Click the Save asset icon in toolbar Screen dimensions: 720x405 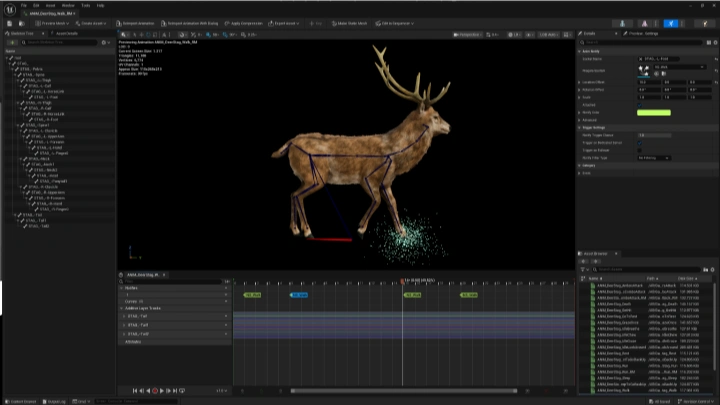point(10,23)
